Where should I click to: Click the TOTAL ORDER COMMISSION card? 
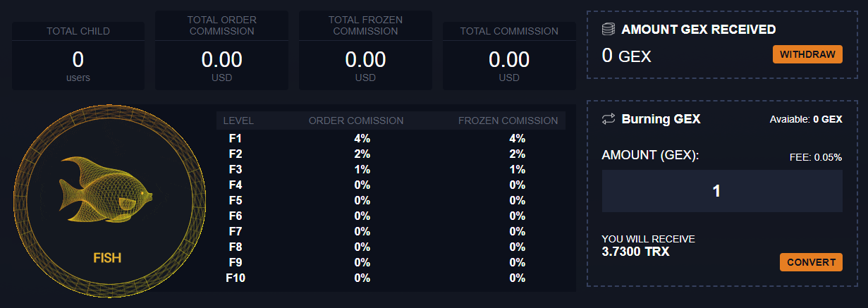coord(222,50)
